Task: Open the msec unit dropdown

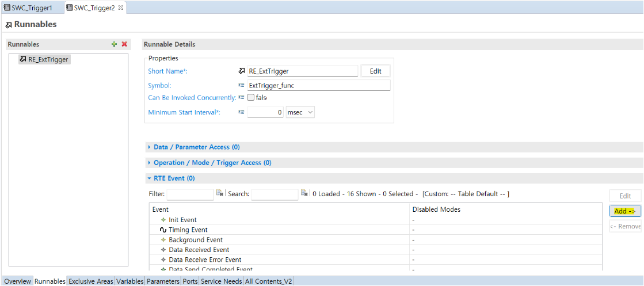Action: point(300,112)
